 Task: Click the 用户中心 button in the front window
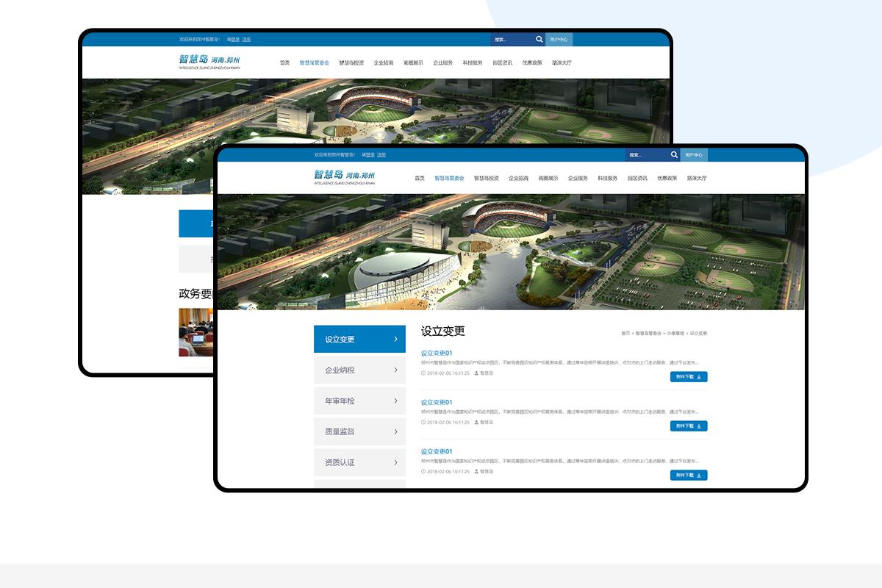point(694,155)
